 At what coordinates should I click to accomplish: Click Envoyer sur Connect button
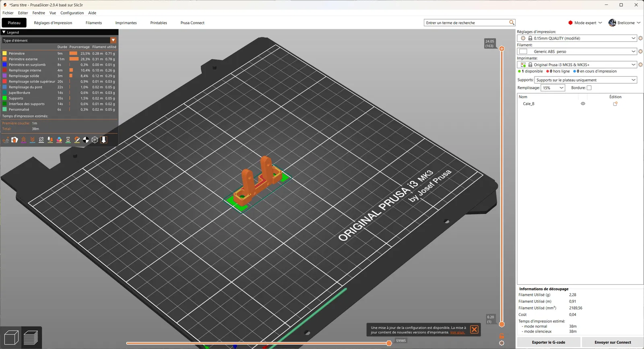[613, 343]
